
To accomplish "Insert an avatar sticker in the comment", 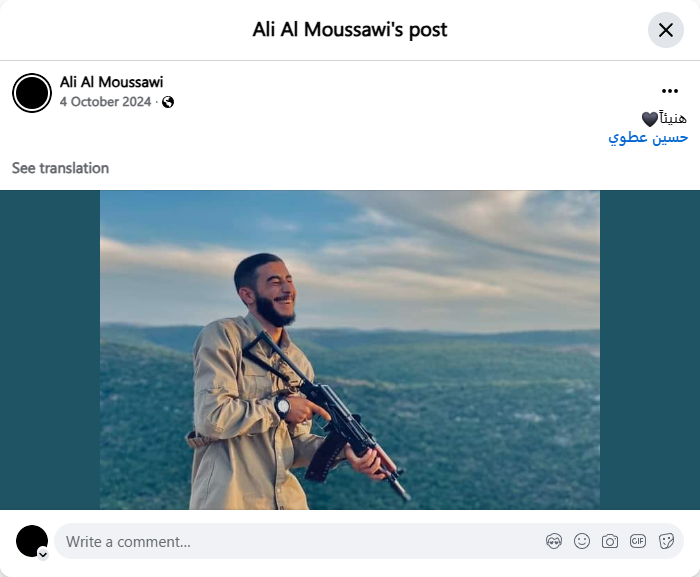I will [x=554, y=541].
